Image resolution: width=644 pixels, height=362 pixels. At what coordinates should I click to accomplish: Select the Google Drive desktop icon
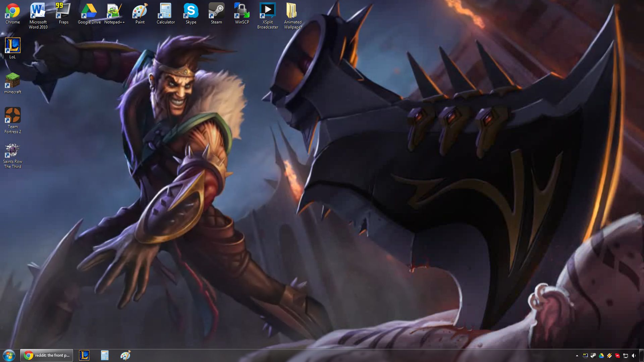click(89, 14)
